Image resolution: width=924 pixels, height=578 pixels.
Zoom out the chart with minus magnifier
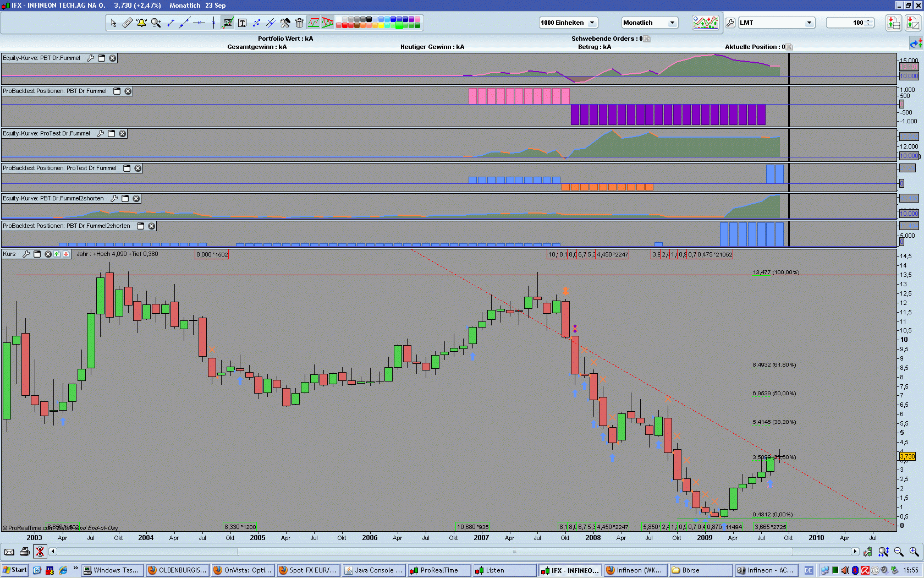899,552
